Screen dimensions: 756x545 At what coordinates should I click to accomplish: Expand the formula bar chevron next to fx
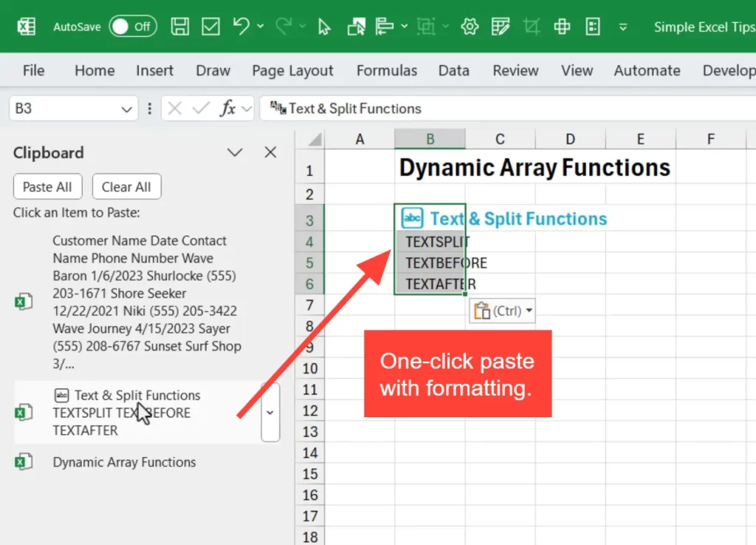point(247,109)
